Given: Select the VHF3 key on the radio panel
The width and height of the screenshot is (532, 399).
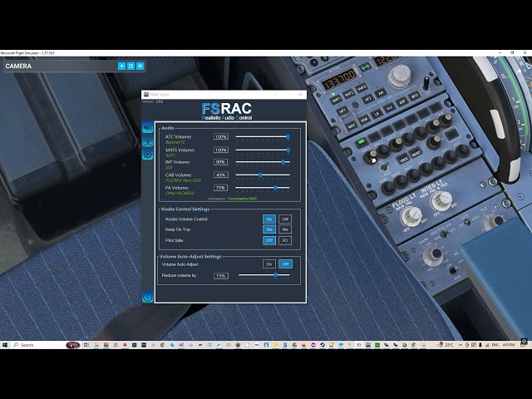Looking at the screenshot, I should 362,87.
